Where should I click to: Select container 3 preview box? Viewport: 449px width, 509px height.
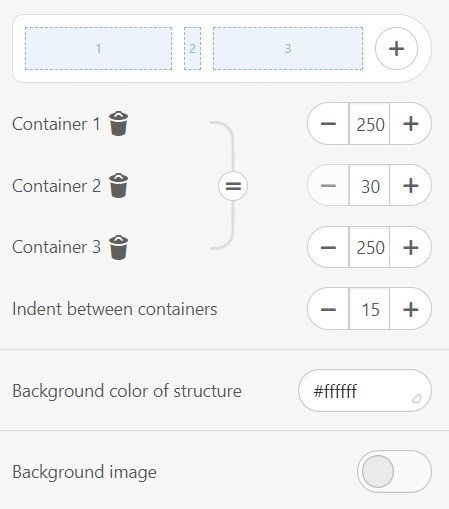click(x=288, y=49)
